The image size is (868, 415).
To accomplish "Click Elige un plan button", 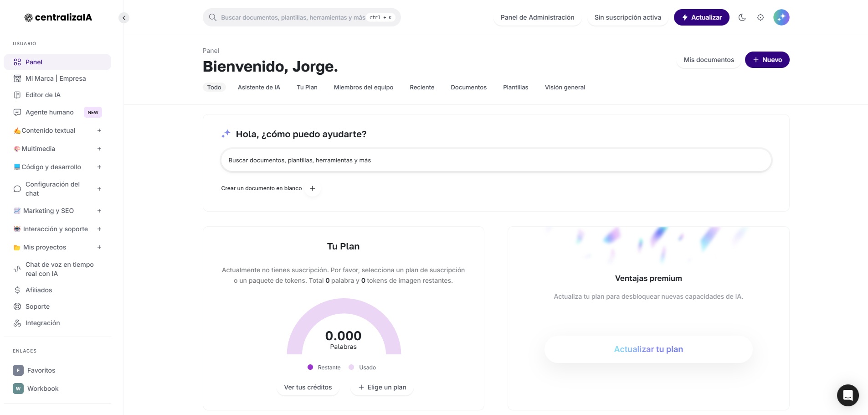I will tap(382, 387).
